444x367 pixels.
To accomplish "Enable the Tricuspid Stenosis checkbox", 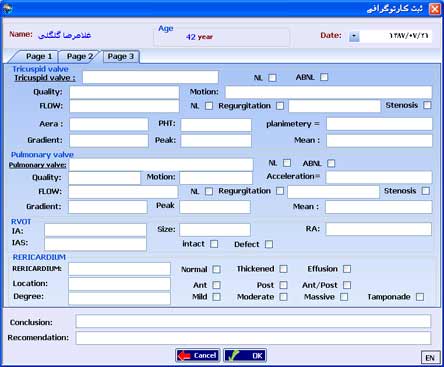I will tap(427, 105).
